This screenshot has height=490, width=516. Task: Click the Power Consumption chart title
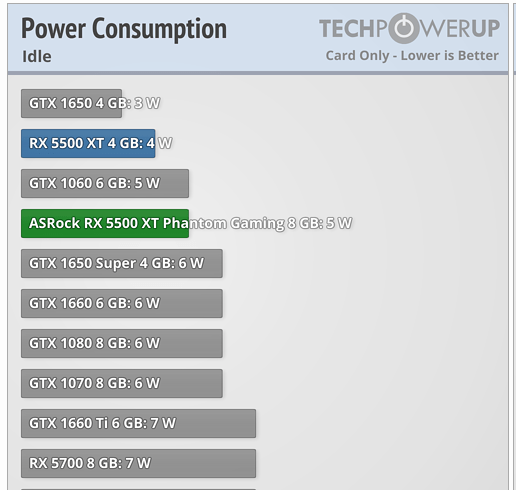124,29
